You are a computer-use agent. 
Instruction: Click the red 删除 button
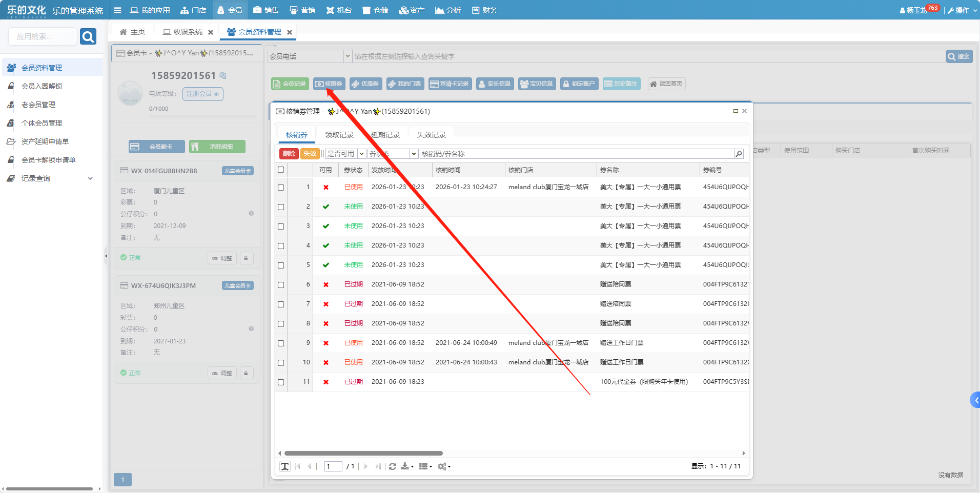click(x=289, y=154)
